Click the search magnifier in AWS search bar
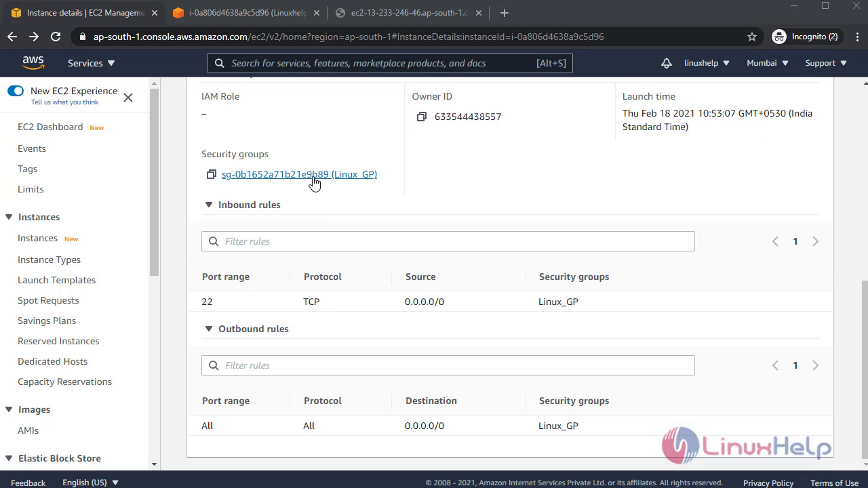Viewport: 868px width, 488px height. point(219,63)
